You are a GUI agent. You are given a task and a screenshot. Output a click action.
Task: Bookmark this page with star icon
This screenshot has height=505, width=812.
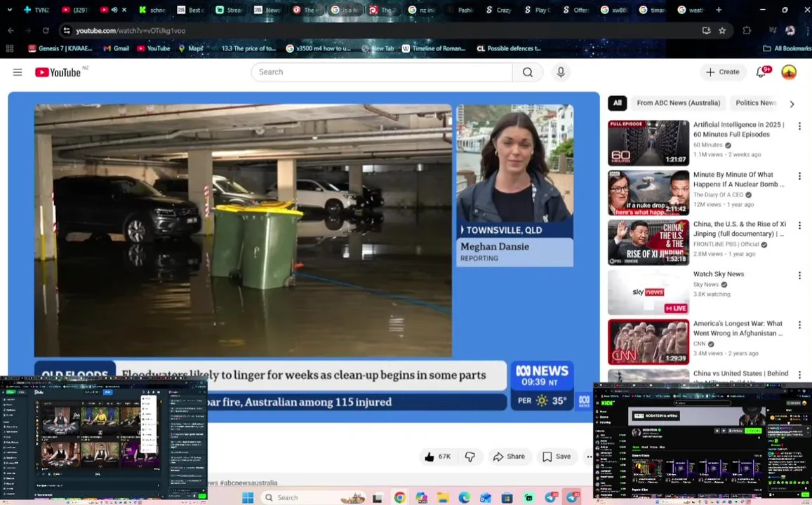tap(722, 31)
